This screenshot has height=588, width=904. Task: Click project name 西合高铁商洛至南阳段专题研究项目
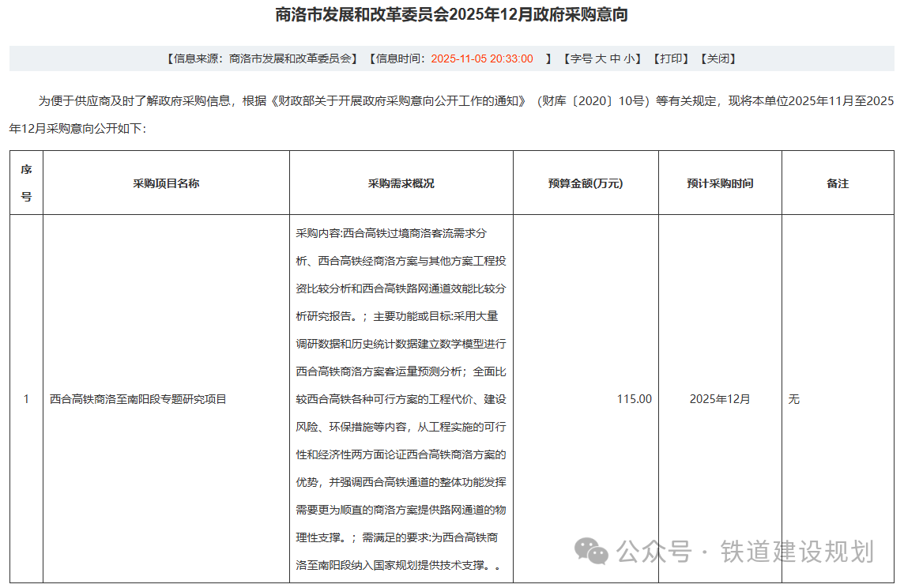[x=138, y=399]
